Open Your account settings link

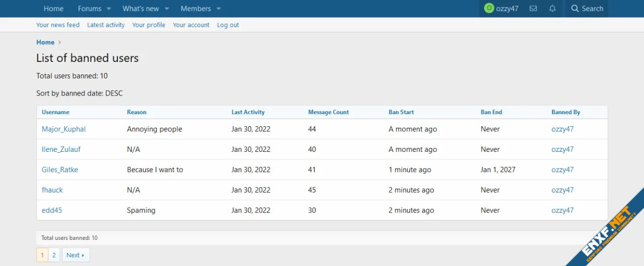tap(191, 25)
